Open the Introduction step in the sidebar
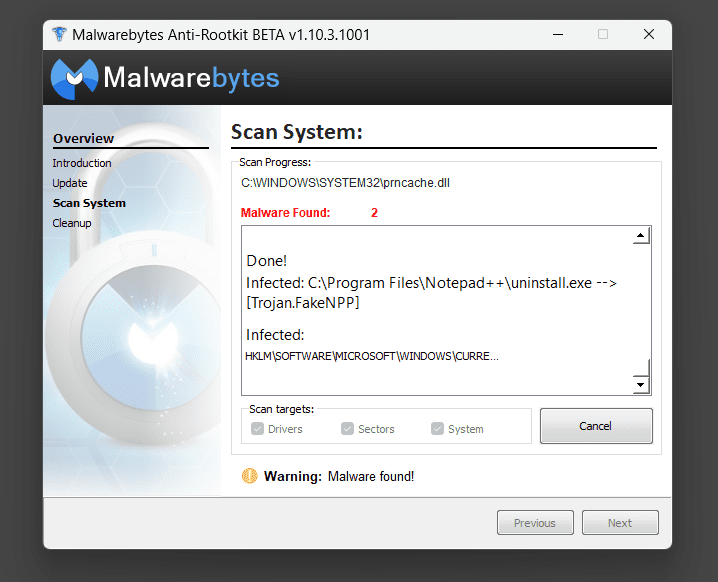Viewport: 718px width, 582px height. tap(82, 163)
